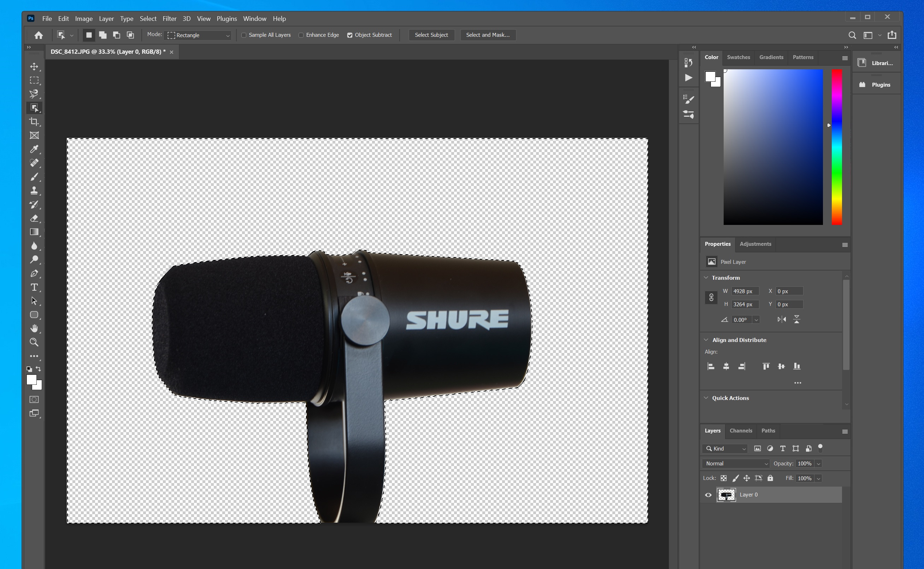This screenshot has width=924, height=569.
Task: Open the Libraries panel button
Action: (x=877, y=63)
